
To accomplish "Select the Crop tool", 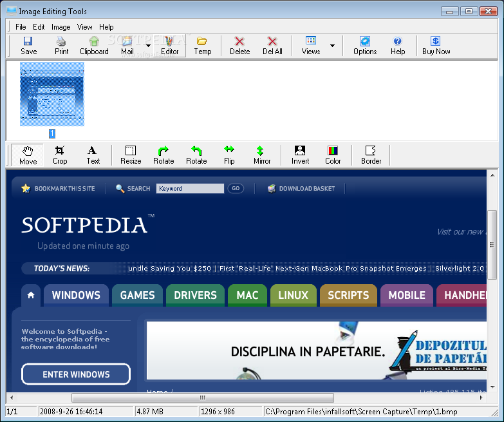I will [x=60, y=155].
